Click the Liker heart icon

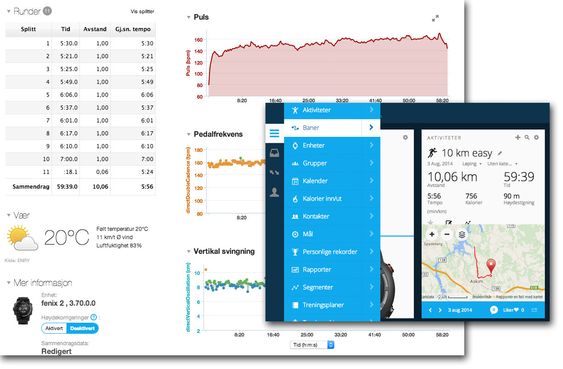516,310
